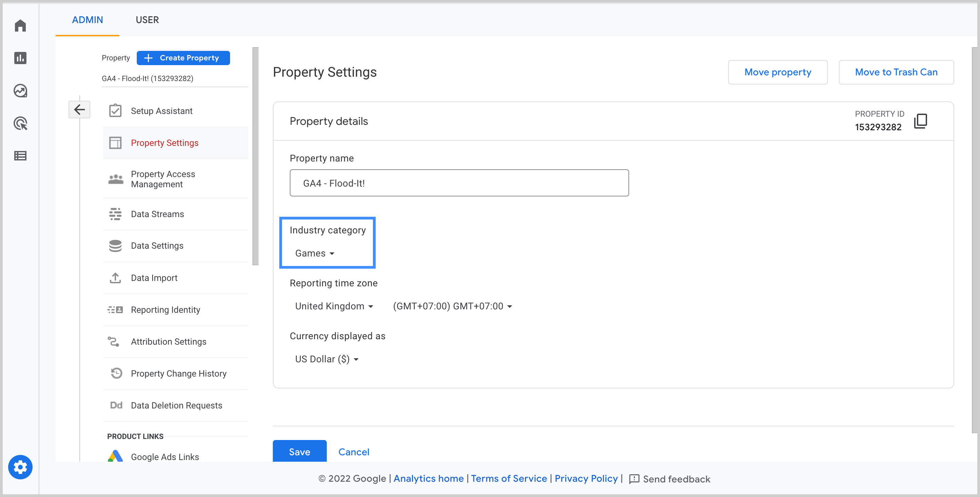This screenshot has width=980, height=497.
Task: Switch to the USER tab
Action: pos(147,20)
